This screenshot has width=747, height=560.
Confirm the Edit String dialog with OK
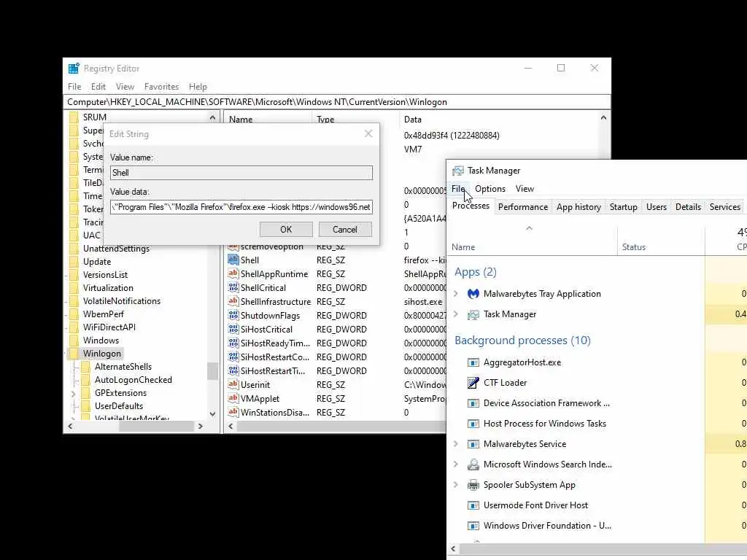click(286, 230)
